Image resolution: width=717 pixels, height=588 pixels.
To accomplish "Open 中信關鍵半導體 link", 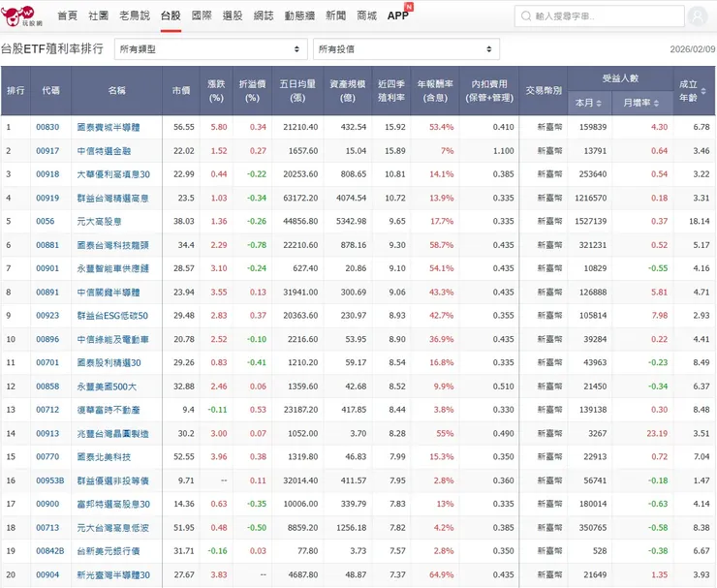I will [x=109, y=293].
